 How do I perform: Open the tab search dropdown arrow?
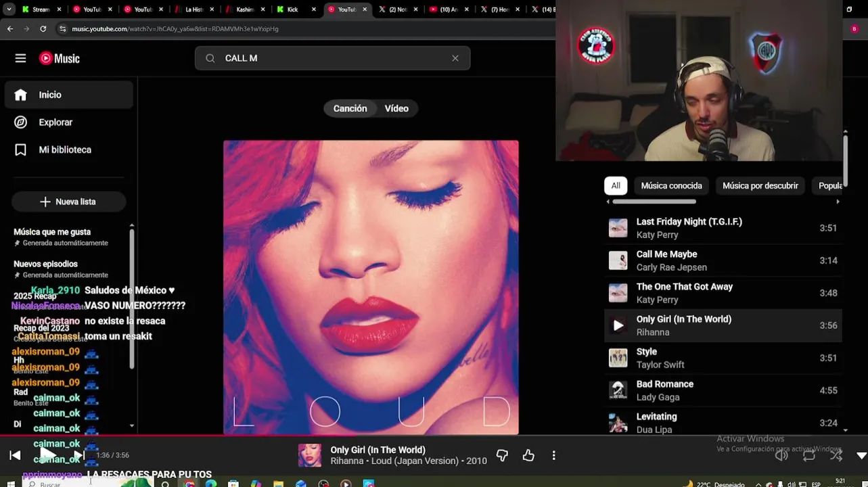click(9, 9)
